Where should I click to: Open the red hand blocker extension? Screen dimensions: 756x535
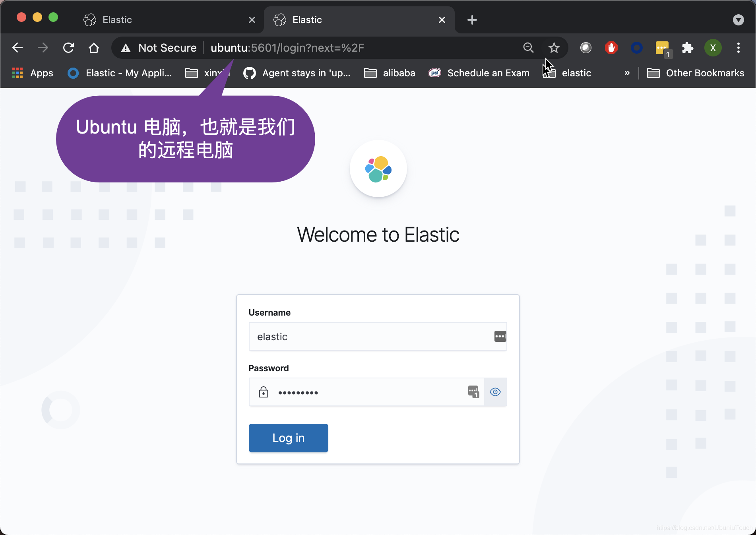[611, 48]
